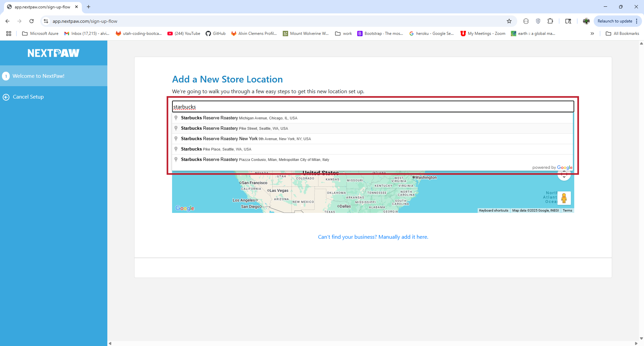The image size is (644, 346).
Task: Open the tab search icon
Action: pos(568,21)
